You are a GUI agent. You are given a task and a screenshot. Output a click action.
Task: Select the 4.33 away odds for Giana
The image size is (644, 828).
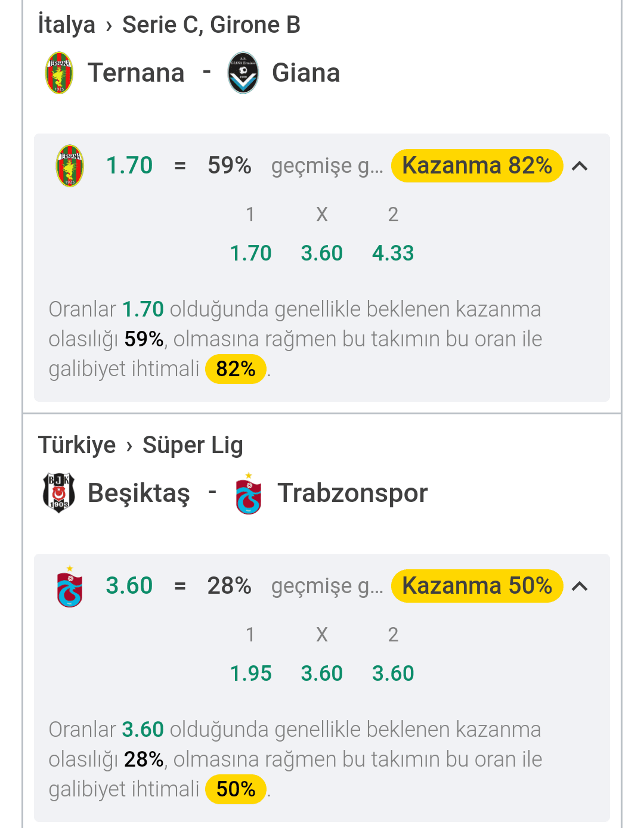(393, 253)
